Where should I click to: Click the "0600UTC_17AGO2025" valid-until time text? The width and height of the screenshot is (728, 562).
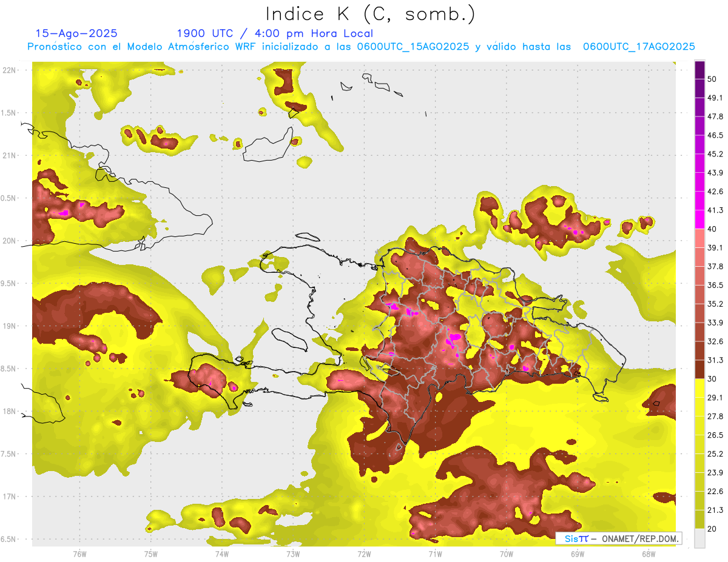coord(639,47)
